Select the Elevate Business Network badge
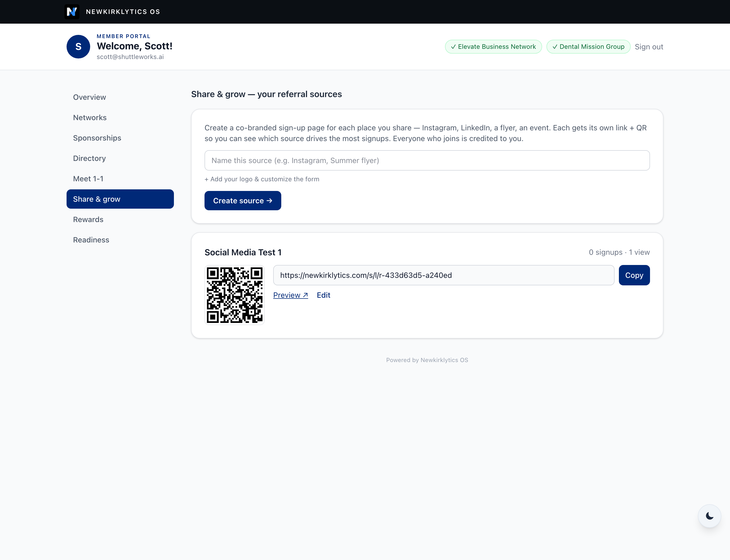The height and width of the screenshot is (560, 730). click(493, 47)
